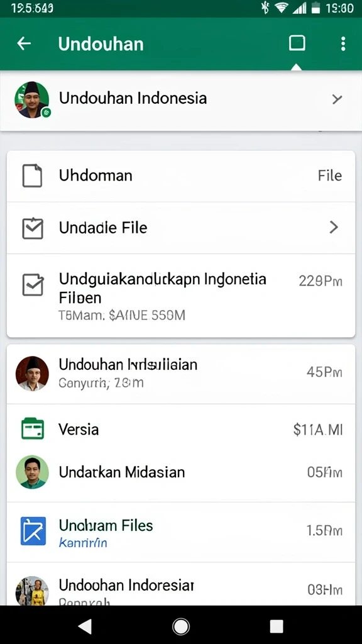Open avatar of Undouhan 45Pm row
Screen dimensions: 362x644
[x=32, y=374]
